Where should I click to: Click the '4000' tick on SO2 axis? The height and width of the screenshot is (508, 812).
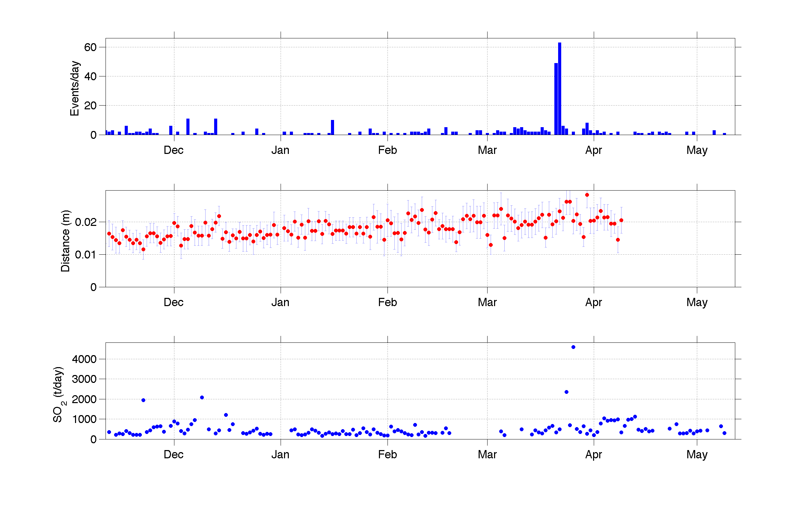click(x=84, y=359)
